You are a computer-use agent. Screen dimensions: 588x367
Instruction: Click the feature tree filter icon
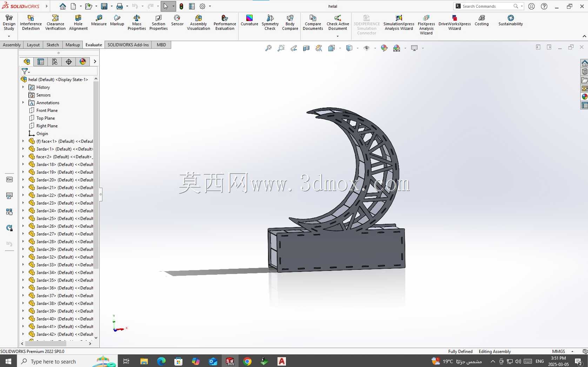[x=25, y=71]
